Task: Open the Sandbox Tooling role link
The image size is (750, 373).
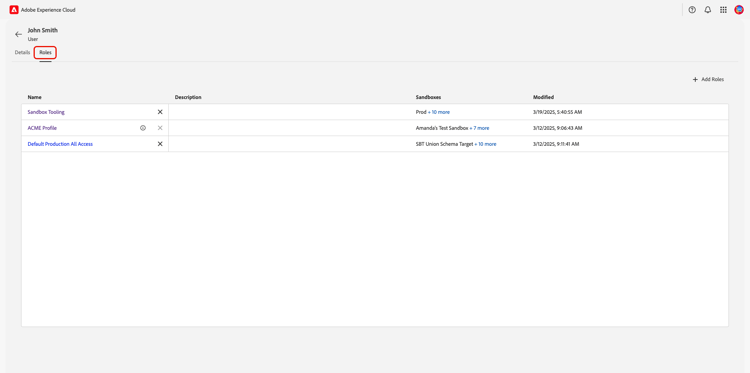Action: tap(46, 112)
